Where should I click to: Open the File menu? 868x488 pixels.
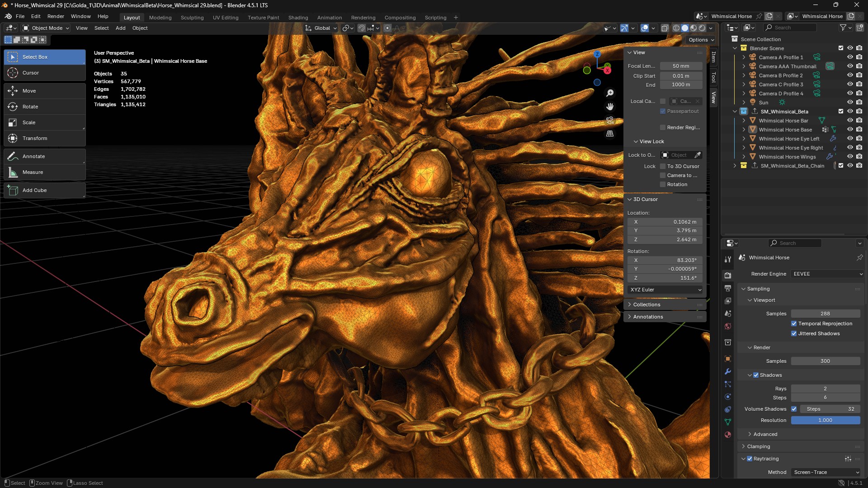tap(20, 16)
